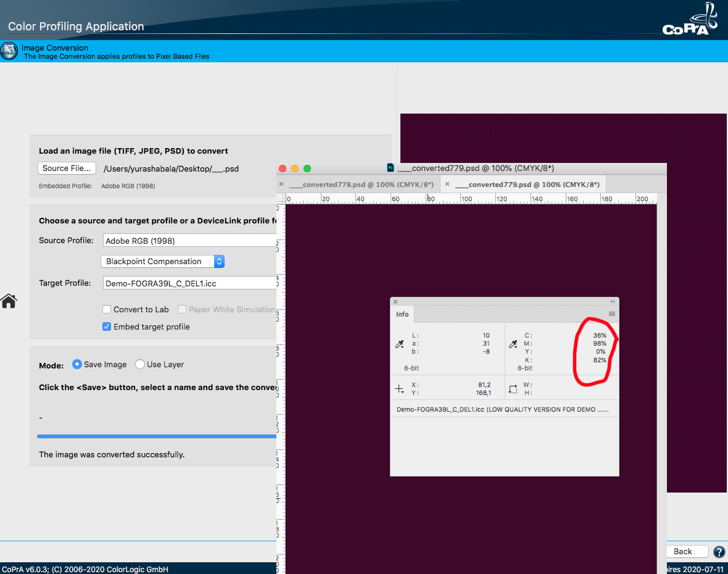Click the Photoshop document icon in title bar
Image resolution: width=728 pixels, height=574 pixels.
point(391,168)
